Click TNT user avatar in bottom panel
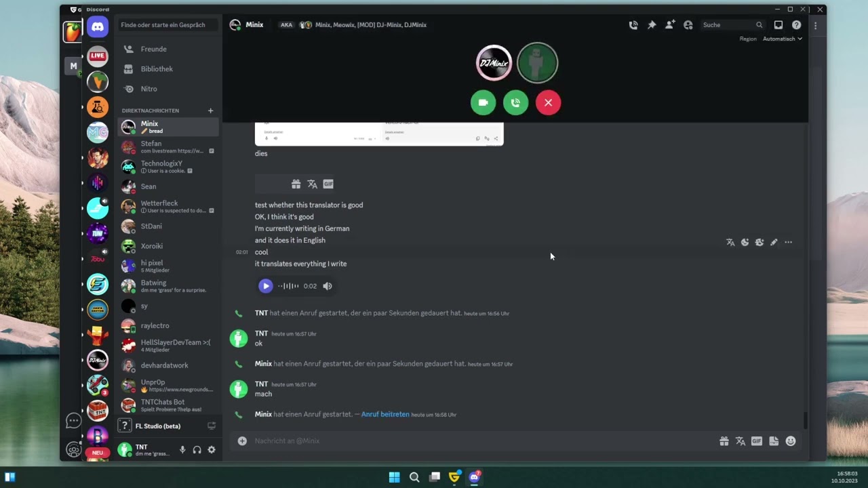 coord(125,449)
